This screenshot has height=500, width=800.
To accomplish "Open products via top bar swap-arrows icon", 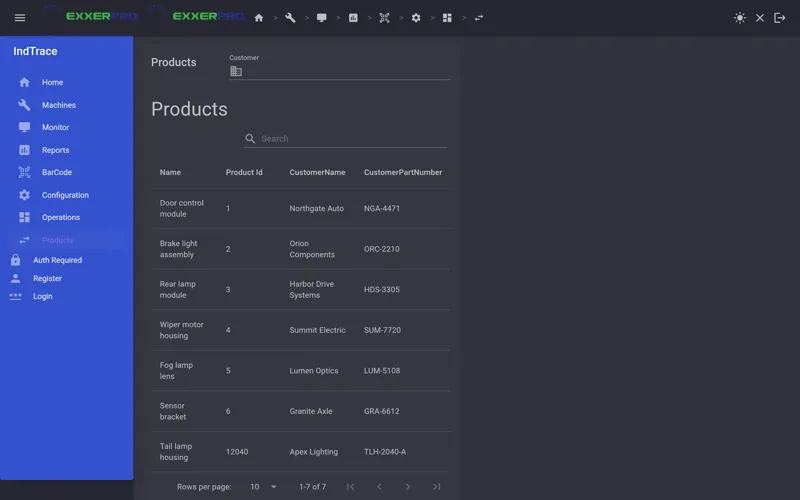I will 479,18.
